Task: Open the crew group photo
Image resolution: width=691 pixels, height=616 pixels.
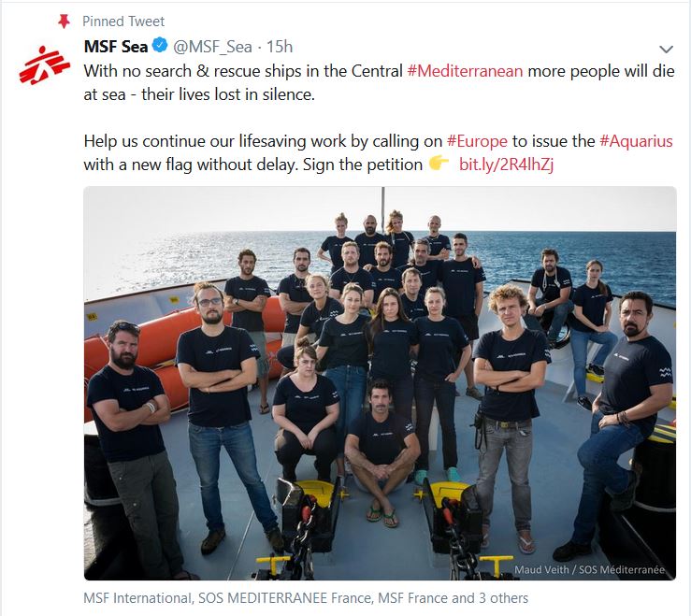Action: [380, 383]
